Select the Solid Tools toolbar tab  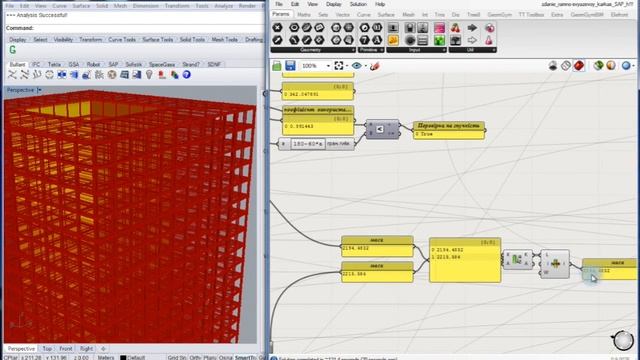192,40
